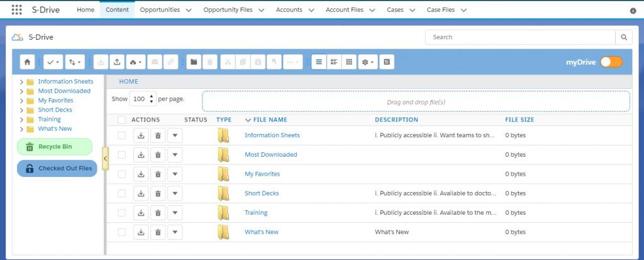This screenshot has width=644, height=260.
Task: Download the My Favorites folder row
Action: (141, 174)
